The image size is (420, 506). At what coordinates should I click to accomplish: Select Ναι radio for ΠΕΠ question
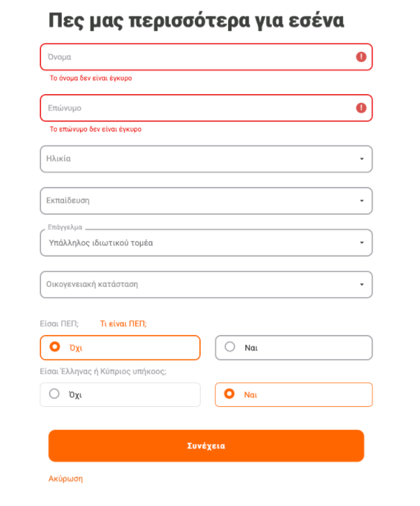coord(293,348)
